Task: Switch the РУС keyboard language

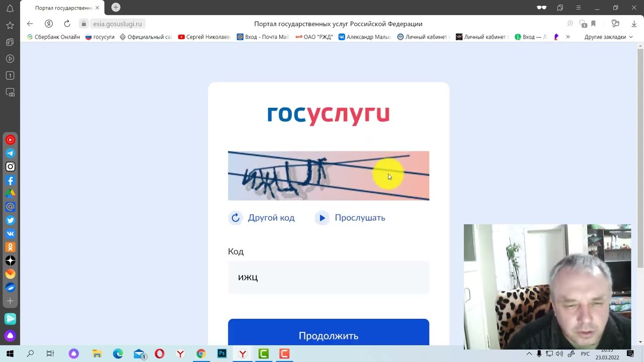Action: [x=585, y=354]
